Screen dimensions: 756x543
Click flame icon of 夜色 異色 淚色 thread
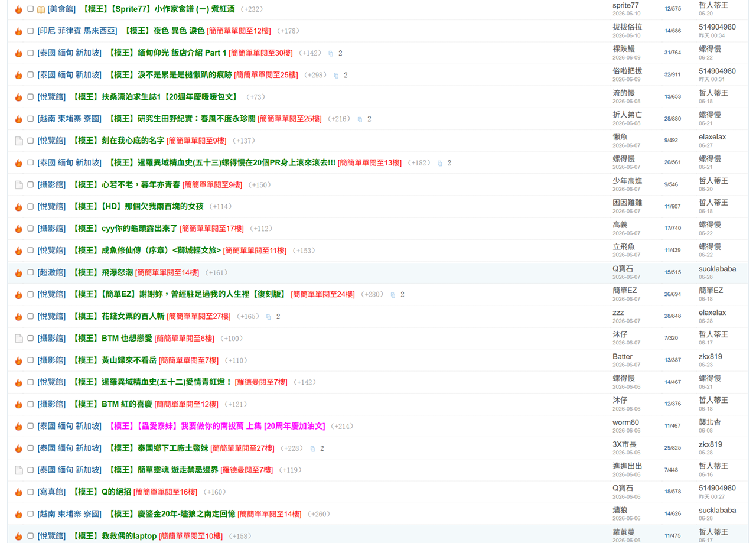coord(18,31)
